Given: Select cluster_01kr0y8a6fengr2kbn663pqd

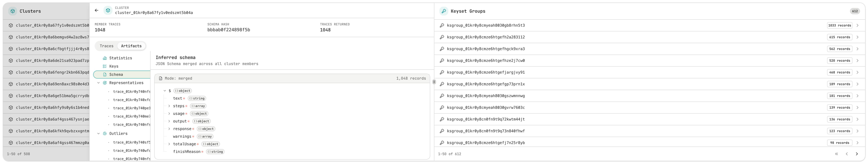Looking at the screenshot, I should pyautogui.click(x=46, y=72).
